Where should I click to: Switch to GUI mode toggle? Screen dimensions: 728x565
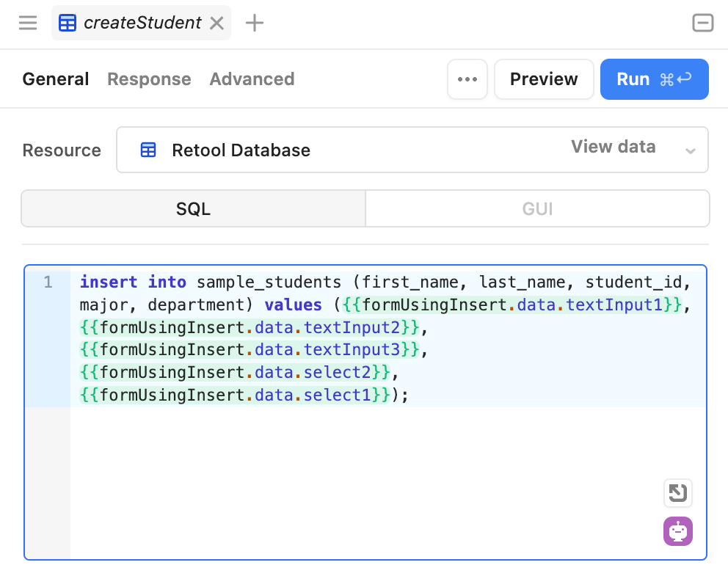click(538, 208)
